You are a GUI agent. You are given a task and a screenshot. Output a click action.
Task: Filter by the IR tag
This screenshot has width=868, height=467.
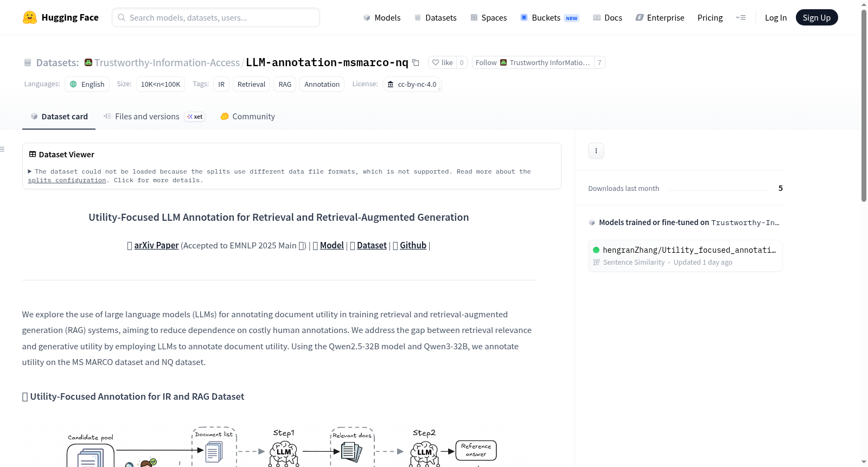pyautogui.click(x=221, y=84)
